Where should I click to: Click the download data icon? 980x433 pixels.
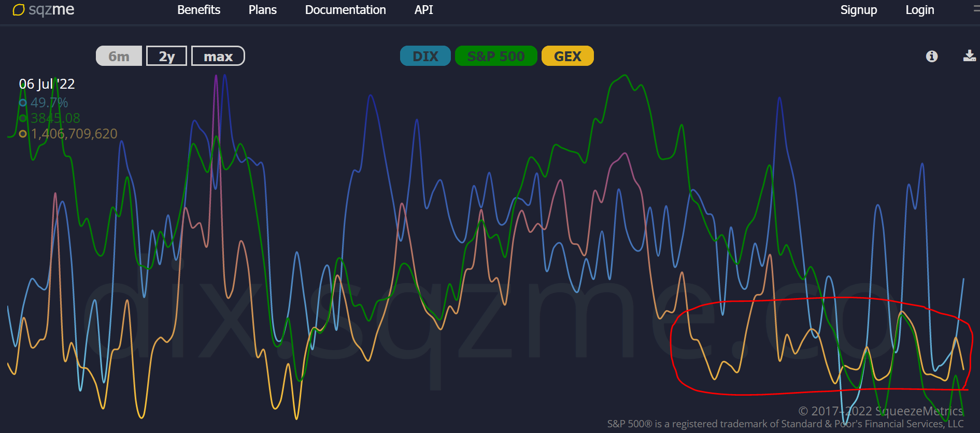click(x=969, y=56)
